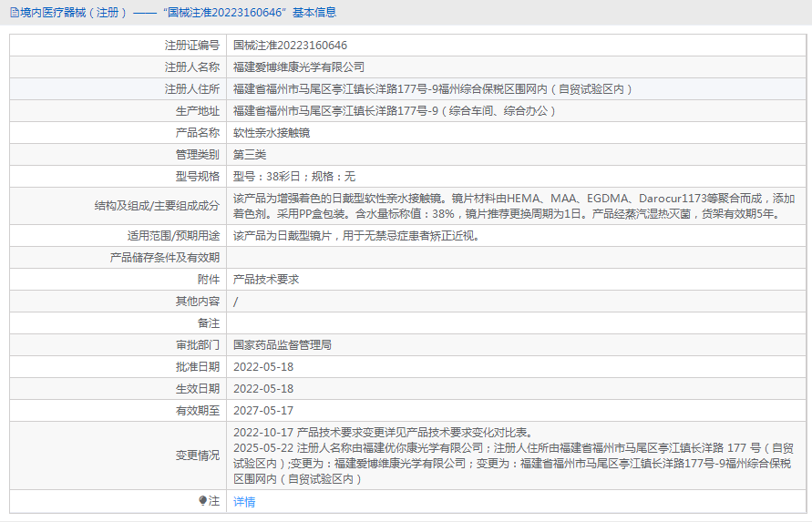This screenshot has height=522, width=812.
Task: Select registration number 国械注准20223160646 value
Action: tap(290, 46)
